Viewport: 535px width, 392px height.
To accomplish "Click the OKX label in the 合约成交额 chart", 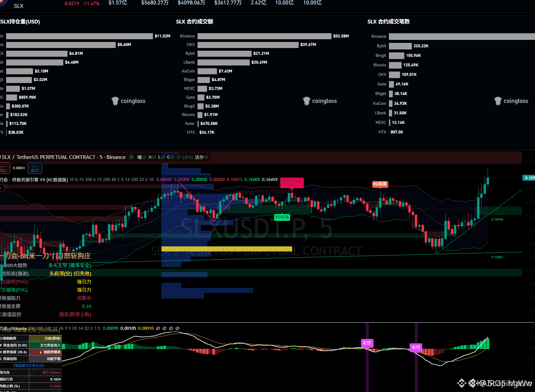I will click(x=191, y=45).
